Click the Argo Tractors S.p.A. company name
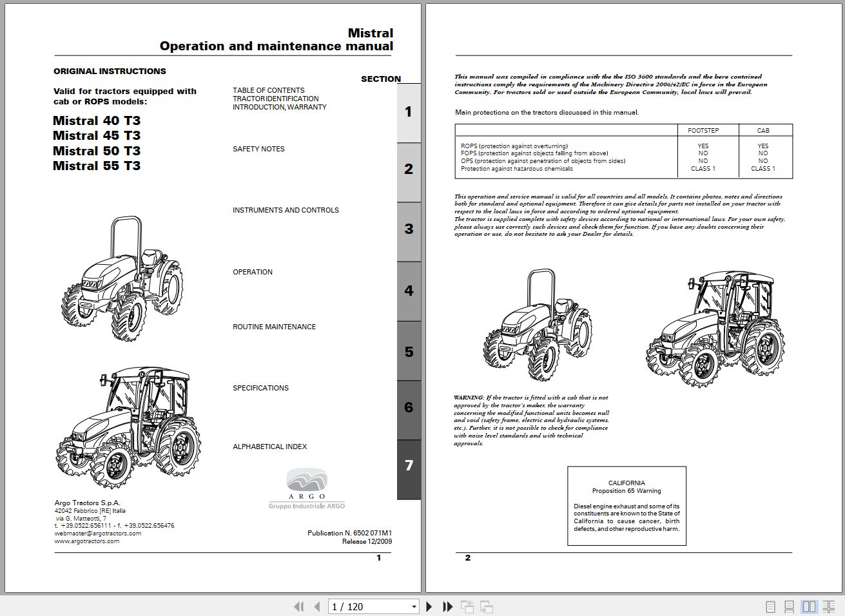This screenshot has width=845, height=616. 88,503
